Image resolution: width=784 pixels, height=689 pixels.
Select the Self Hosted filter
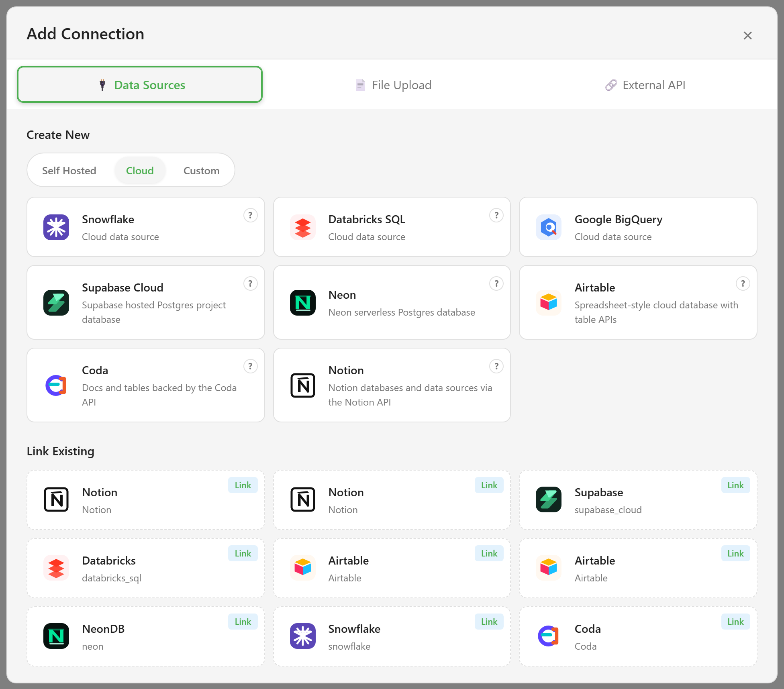click(69, 170)
